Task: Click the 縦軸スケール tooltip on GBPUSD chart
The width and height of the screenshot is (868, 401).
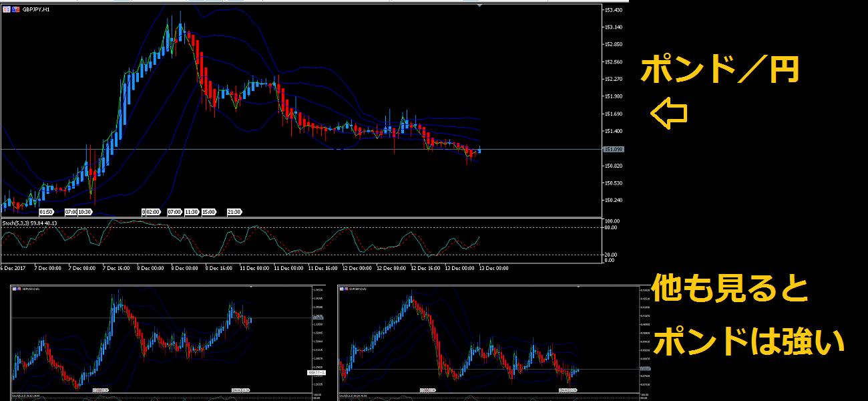Action: pyautogui.click(x=314, y=372)
